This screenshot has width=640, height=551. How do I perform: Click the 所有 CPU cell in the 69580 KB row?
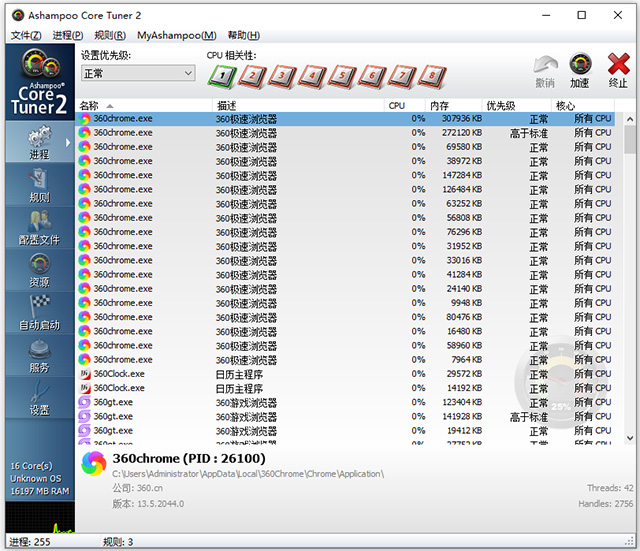[593, 147]
